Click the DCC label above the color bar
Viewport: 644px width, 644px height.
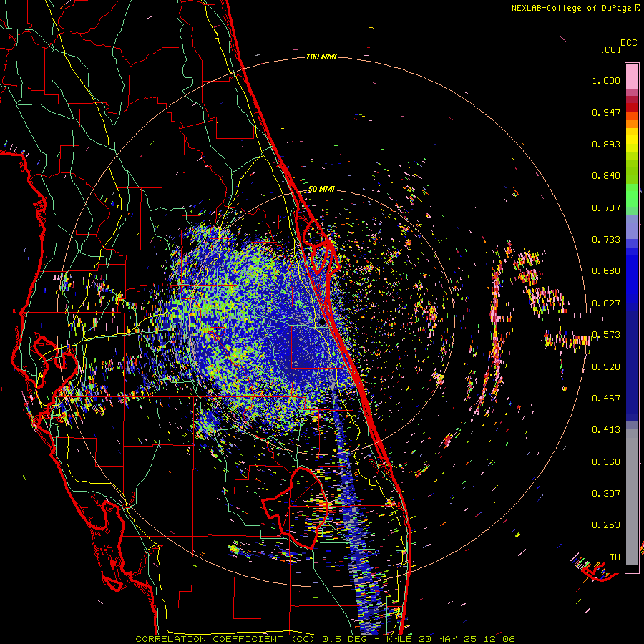click(629, 43)
